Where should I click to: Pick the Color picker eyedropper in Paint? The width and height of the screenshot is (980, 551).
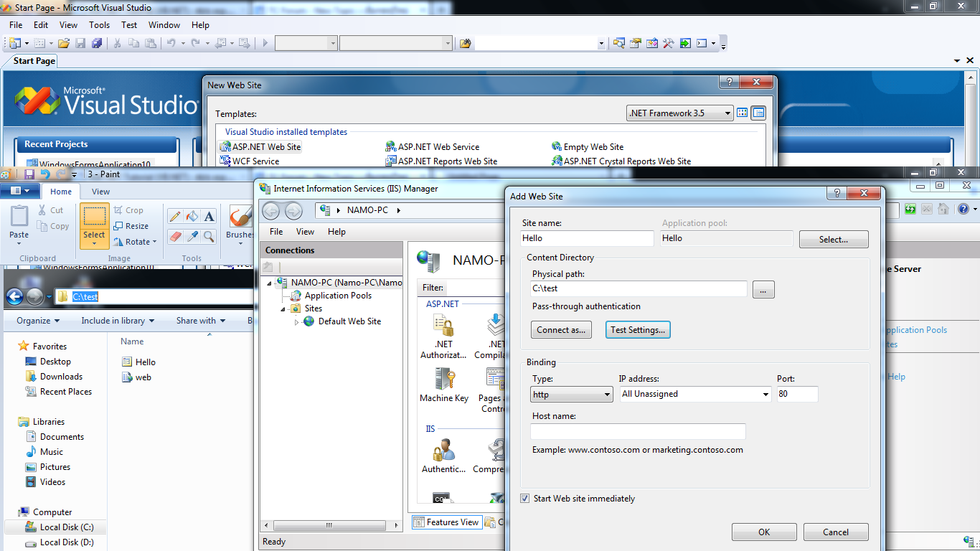pyautogui.click(x=192, y=236)
